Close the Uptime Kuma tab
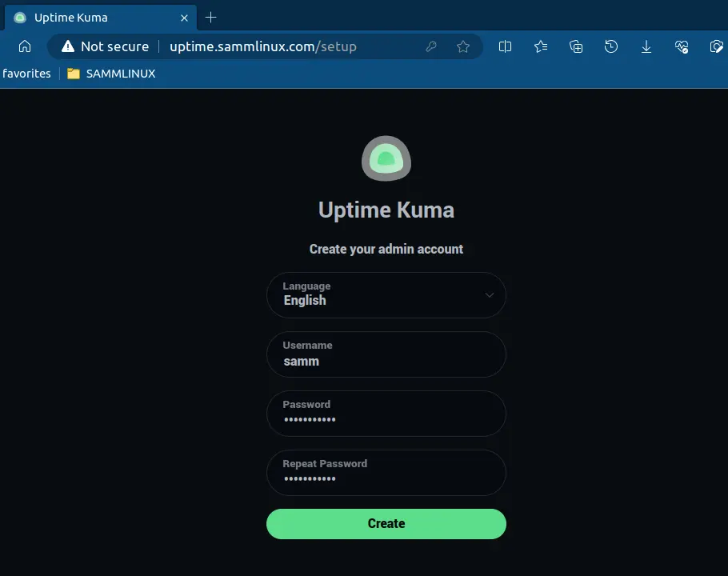Screen dimensions: 728x576 184,18
